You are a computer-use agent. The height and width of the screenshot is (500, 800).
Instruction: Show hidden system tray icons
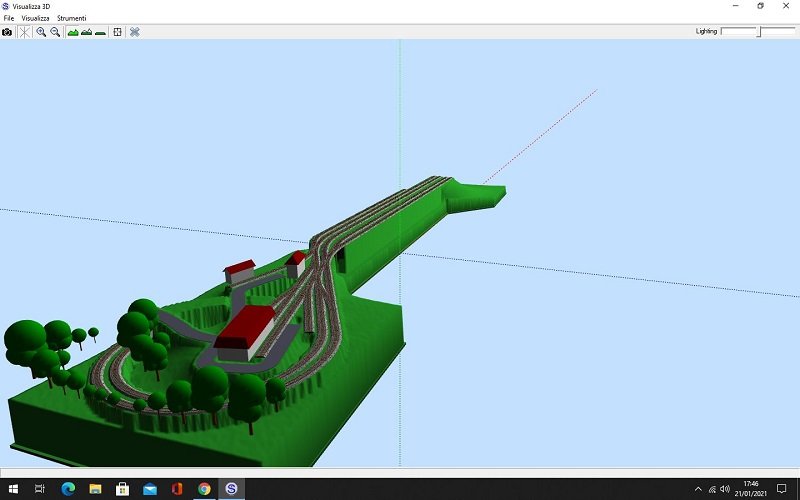698,489
